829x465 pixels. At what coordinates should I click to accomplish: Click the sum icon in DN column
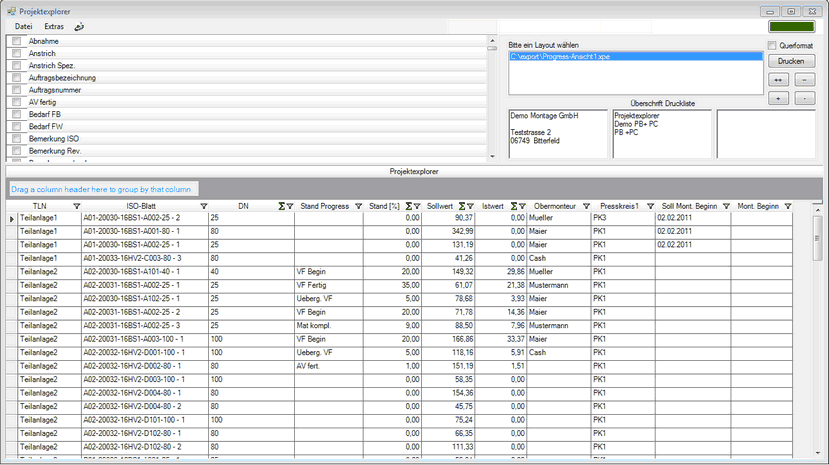point(280,206)
